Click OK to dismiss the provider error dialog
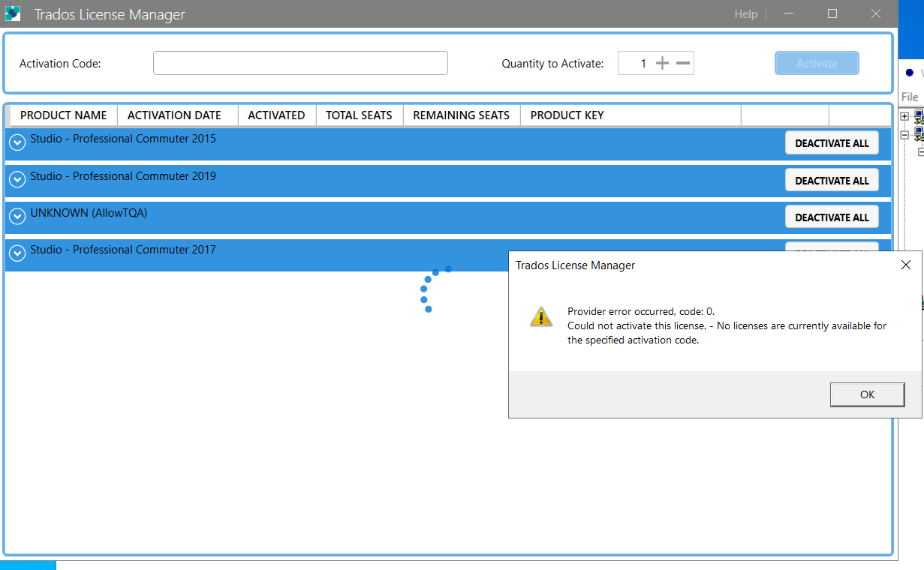 click(867, 394)
